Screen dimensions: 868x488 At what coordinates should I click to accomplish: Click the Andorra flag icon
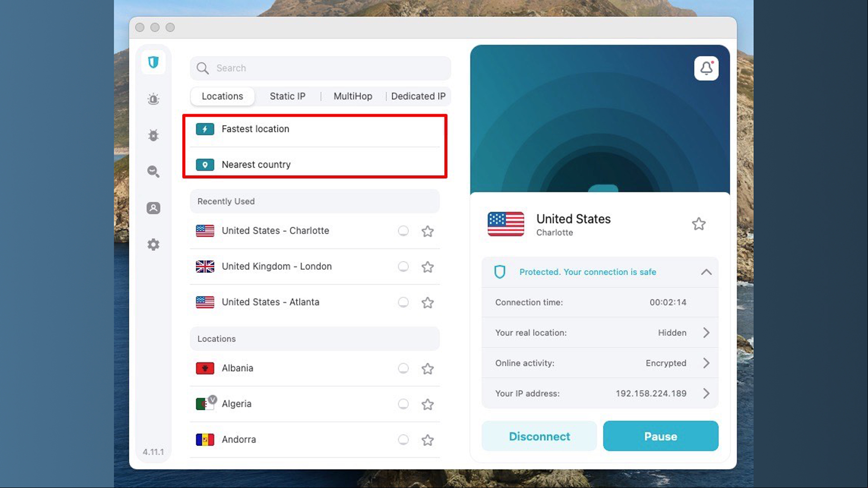tap(205, 439)
